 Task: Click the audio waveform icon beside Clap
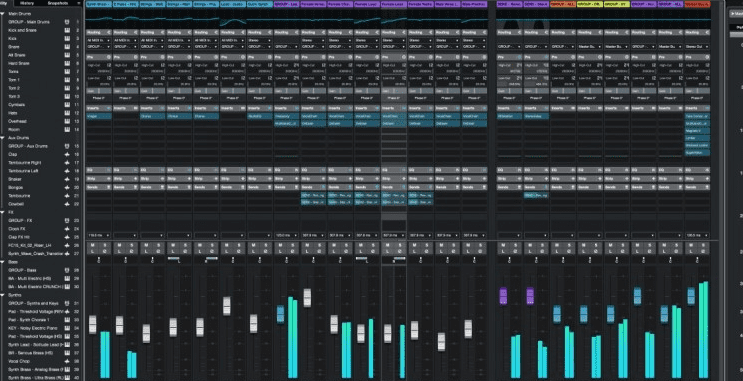(x=67, y=154)
